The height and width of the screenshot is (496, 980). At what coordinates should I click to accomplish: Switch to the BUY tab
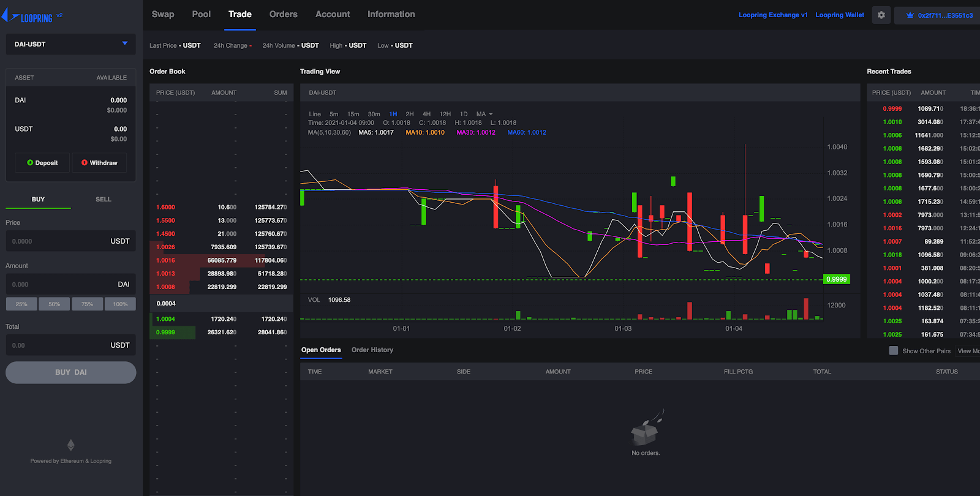38,199
